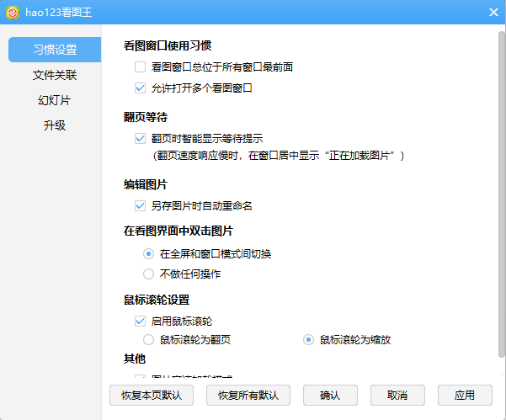Viewport: 506px width, 420px height.
Task: Click the hao123看图王 window title text
Action: (59, 13)
